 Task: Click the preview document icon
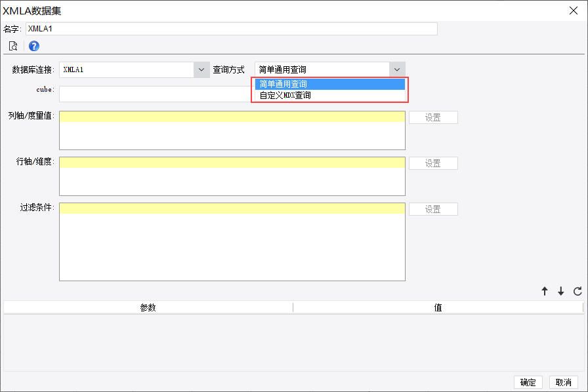tap(13, 46)
